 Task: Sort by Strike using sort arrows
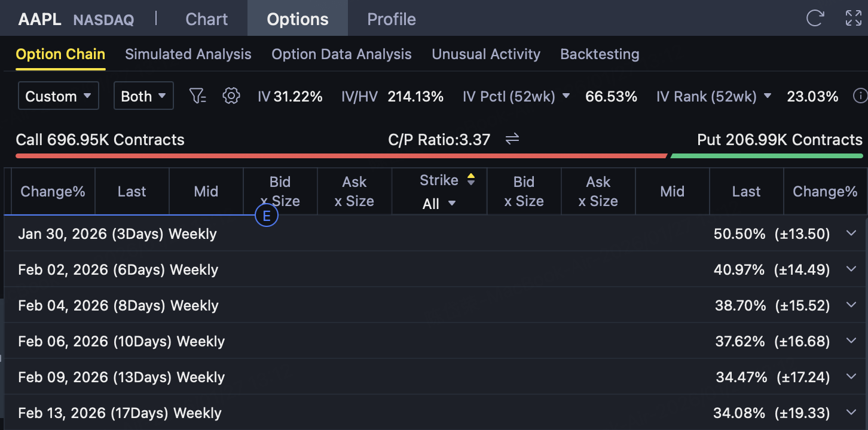pyautogui.click(x=471, y=180)
